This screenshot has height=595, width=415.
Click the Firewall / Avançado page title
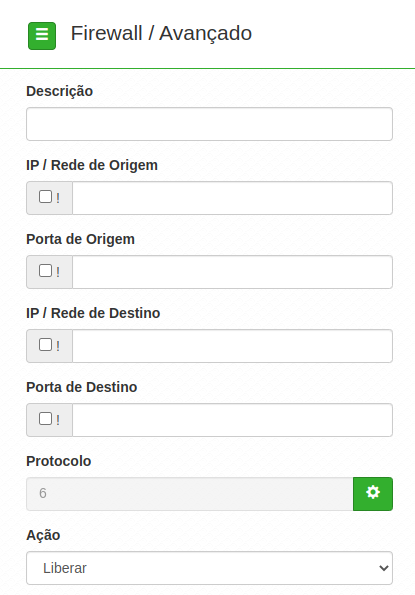pos(161,33)
